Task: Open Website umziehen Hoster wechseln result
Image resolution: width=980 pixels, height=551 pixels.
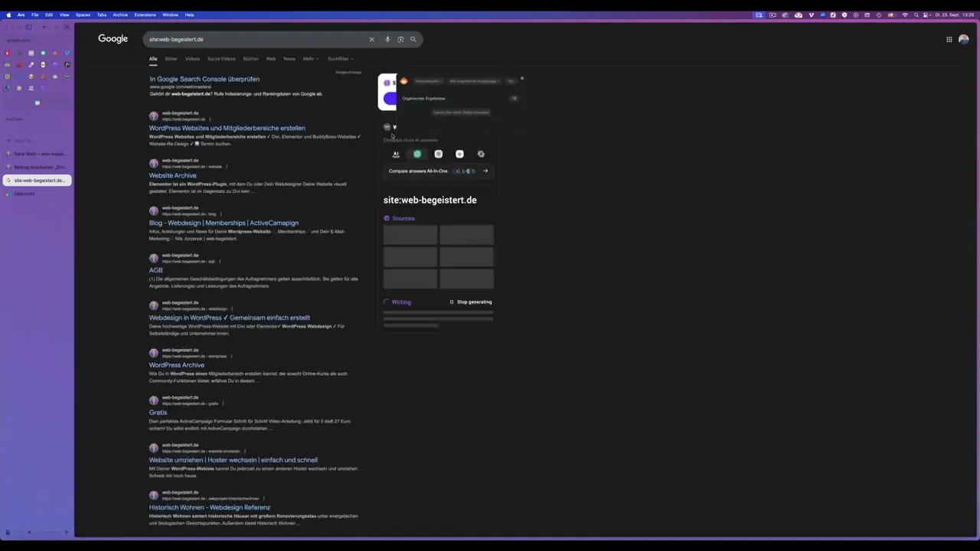Action: (x=233, y=460)
